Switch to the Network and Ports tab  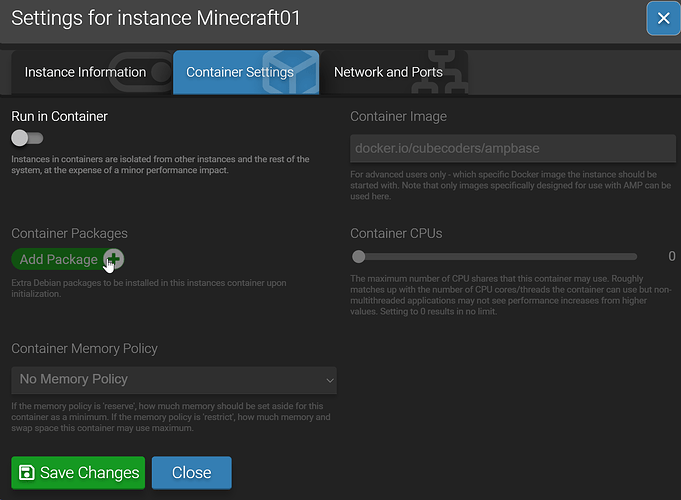click(x=394, y=72)
